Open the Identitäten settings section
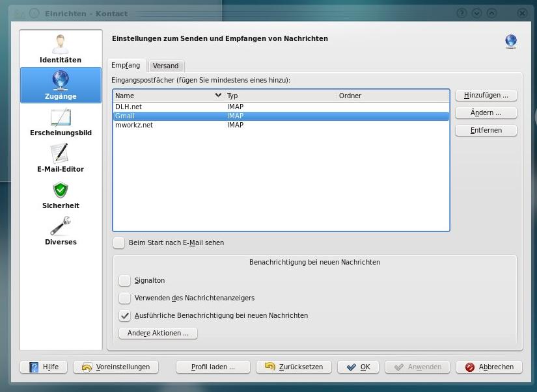 click(61, 49)
